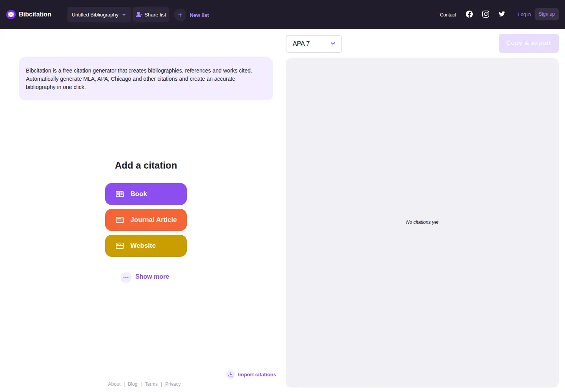
Task: Click the Bibcitation logo icon
Action: pos(11,15)
